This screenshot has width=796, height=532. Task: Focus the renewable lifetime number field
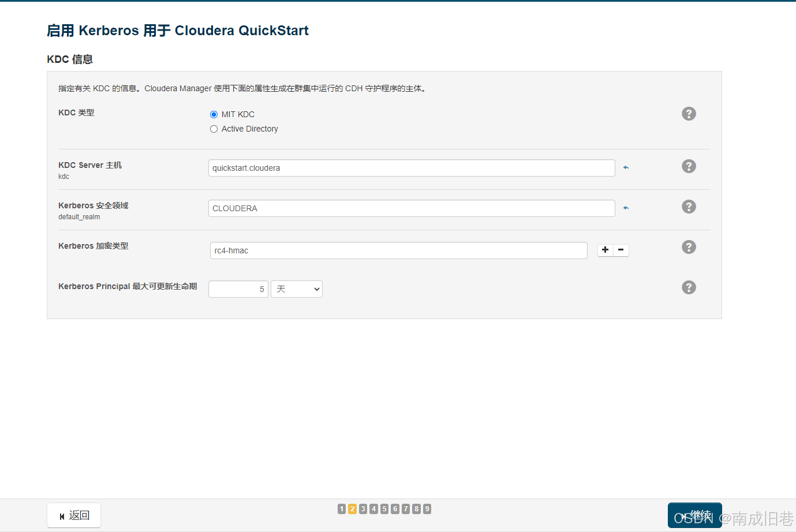(238, 289)
